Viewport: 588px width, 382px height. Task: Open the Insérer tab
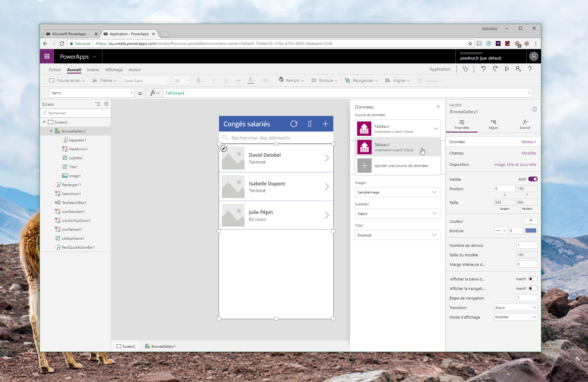click(x=93, y=70)
